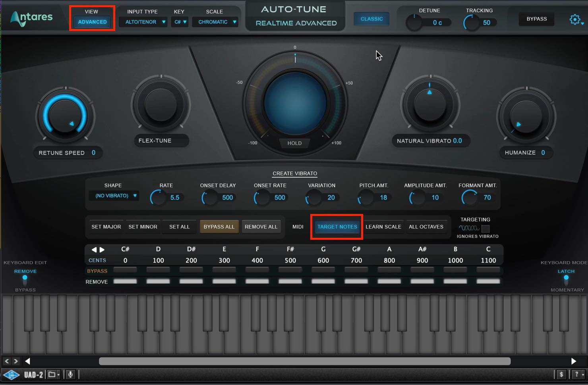The image size is (588, 385).
Task: Click the Universal Audio logo icon
Action: click(11, 375)
